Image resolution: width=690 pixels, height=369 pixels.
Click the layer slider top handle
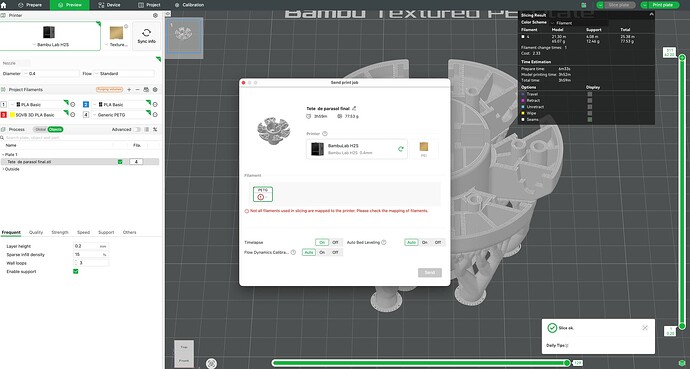tap(682, 57)
